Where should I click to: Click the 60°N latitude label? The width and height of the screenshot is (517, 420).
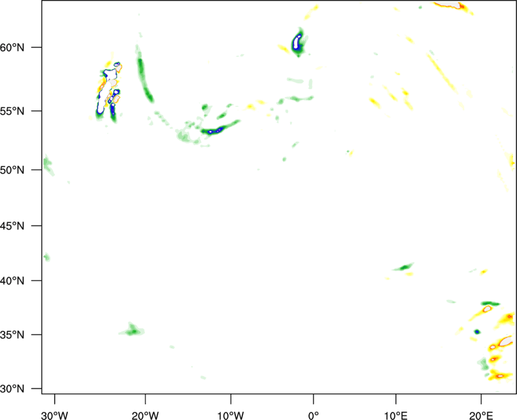12,47
